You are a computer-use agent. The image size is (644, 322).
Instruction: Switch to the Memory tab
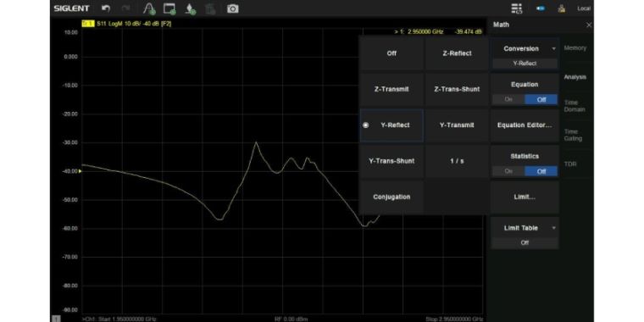[575, 48]
